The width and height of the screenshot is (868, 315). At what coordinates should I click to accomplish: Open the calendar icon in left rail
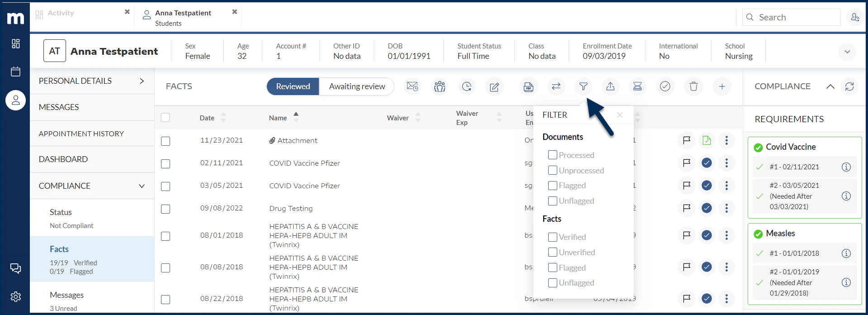pyautogui.click(x=15, y=72)
